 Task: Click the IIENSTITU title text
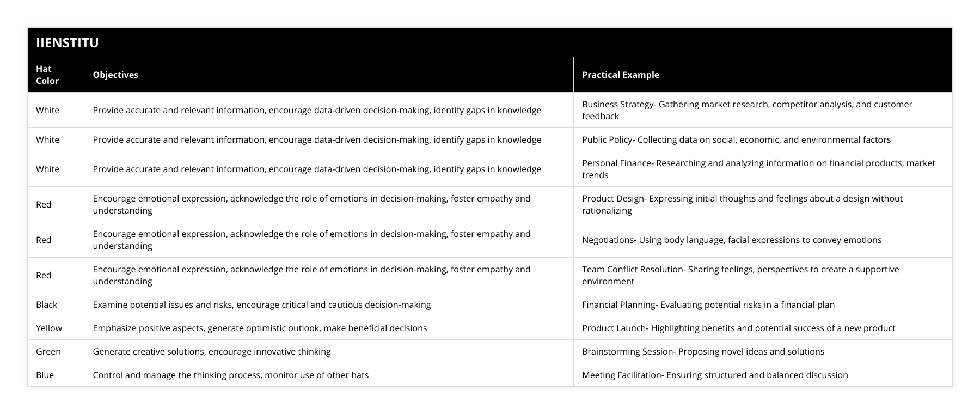pyautogui.click(x=68, y=42)
